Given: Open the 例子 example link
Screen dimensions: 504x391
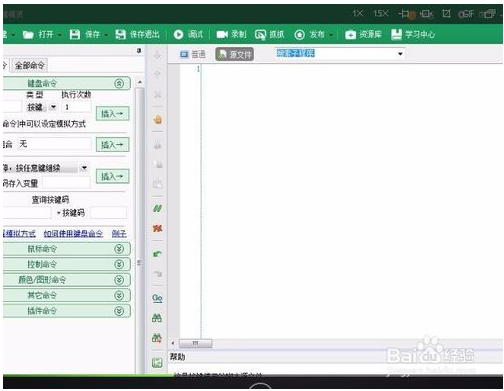Looking at the screenshot, I should point(119,234).
